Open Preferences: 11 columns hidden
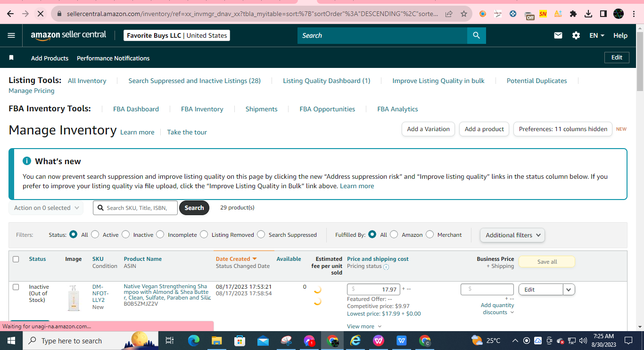644x350 pixels. [x=563, y=129]
